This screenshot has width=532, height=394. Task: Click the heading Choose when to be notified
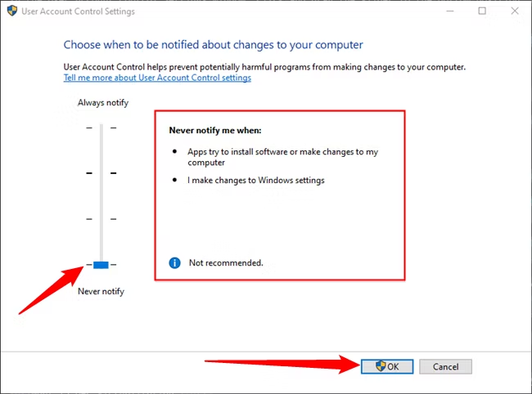[x=213, y=44]
